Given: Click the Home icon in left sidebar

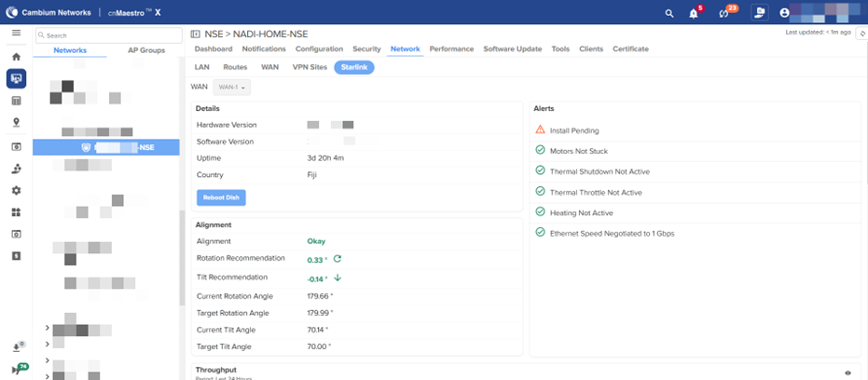Looking at the screenshot, I should 16,57.
